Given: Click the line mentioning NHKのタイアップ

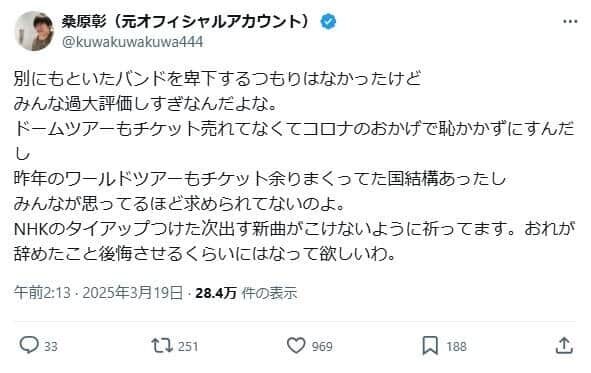Looking at the screenshot, I should click(x=294, y=229).
